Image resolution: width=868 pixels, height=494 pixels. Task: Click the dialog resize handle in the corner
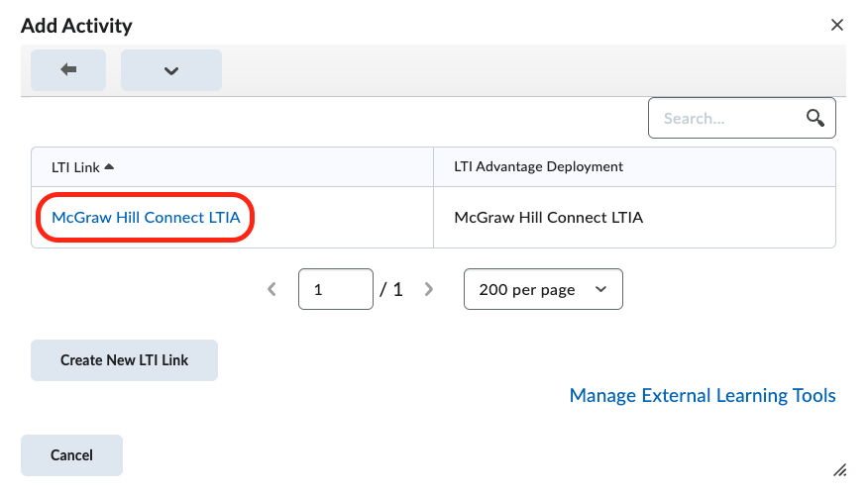coord(839,469)
